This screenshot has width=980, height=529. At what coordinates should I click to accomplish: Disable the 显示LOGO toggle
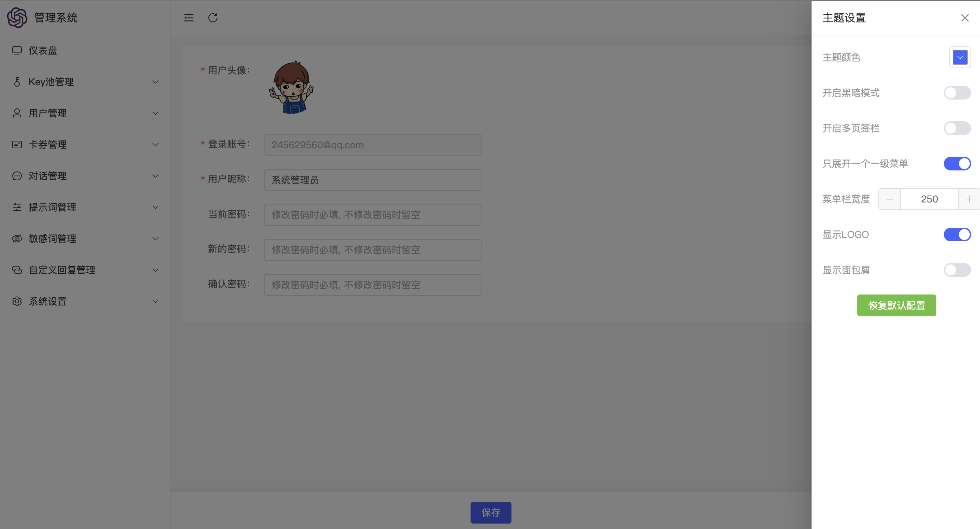(x=957, y=234)
